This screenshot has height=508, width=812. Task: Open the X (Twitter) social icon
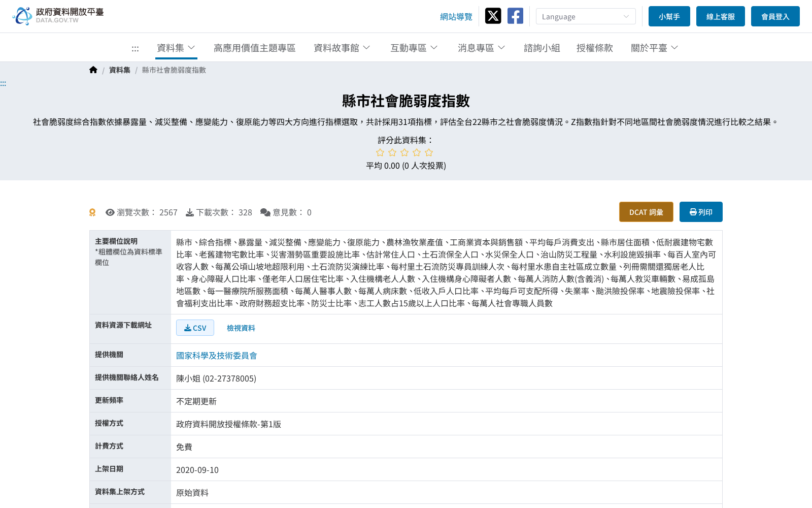[493, 16]
